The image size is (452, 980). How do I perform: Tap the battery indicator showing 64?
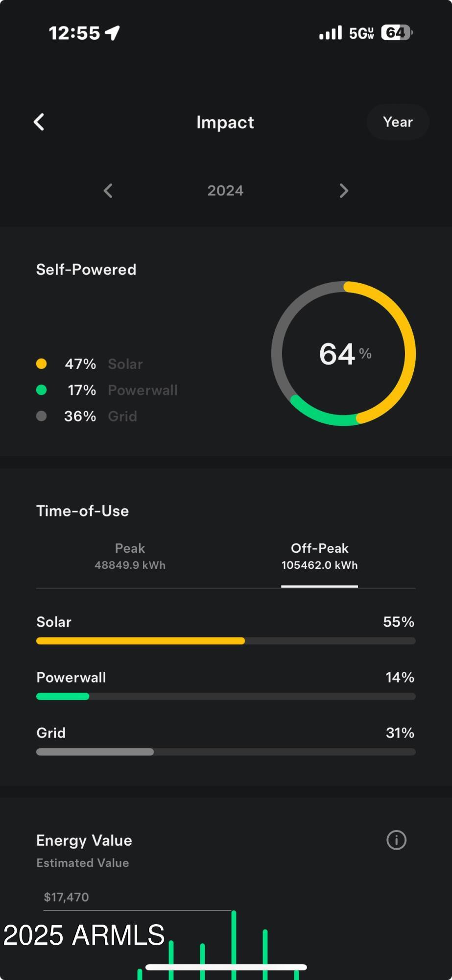pyautogui.click(x=397, y=32)
